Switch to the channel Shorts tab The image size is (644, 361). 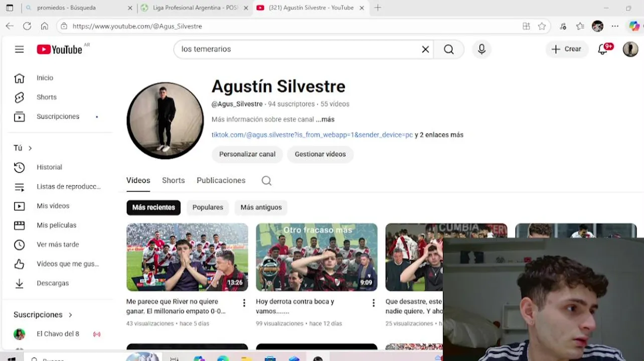pos(173,180)
